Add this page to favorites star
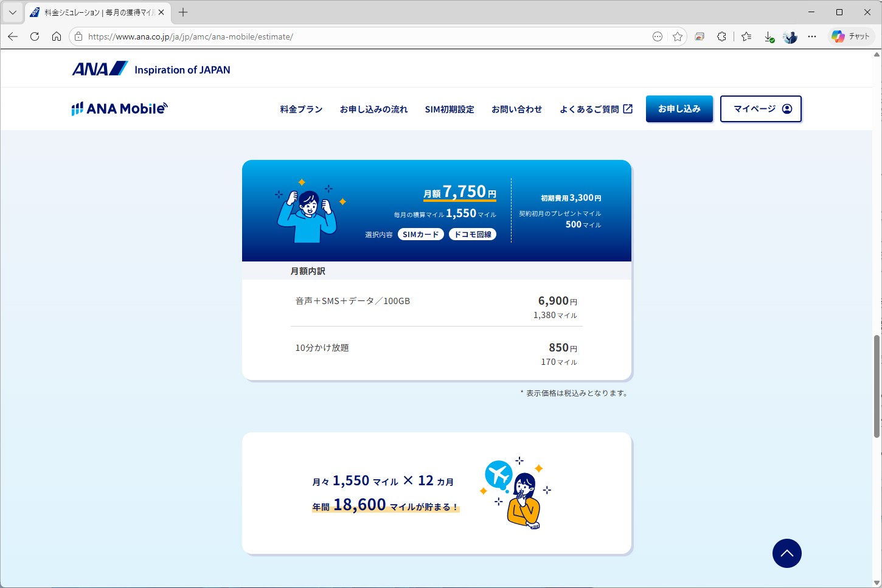The height and width of the screenshot is (588, 882). coord(678,36)
